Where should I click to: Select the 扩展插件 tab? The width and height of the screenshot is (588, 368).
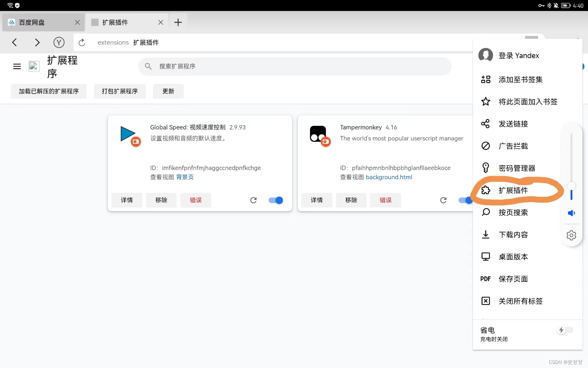tap(127, 22)
